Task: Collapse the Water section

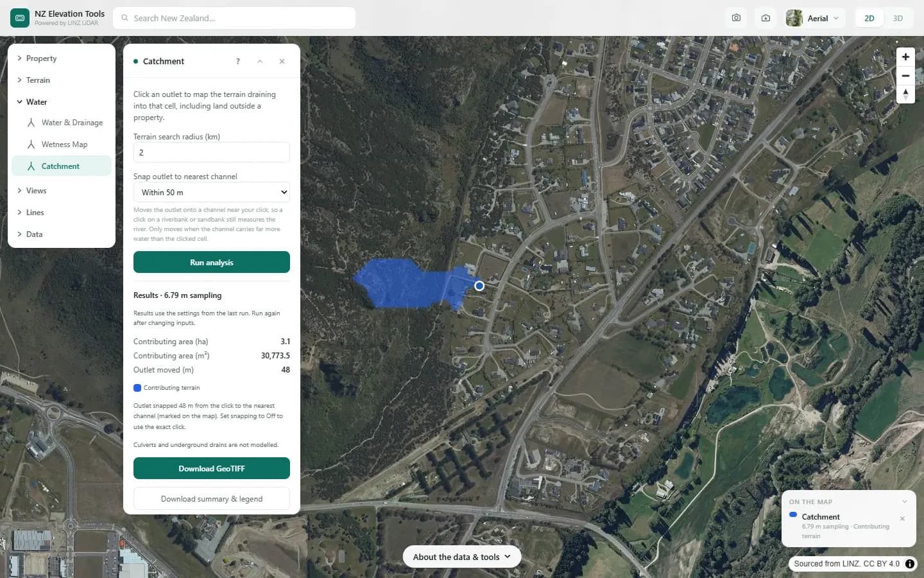Action: point(62,102)
